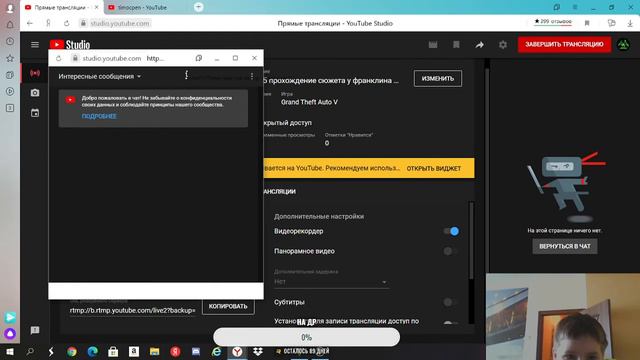This screenshot has height=360, width=640.
Task: Open the Manage calendar icon in sidebar
Action: point(35,113)
